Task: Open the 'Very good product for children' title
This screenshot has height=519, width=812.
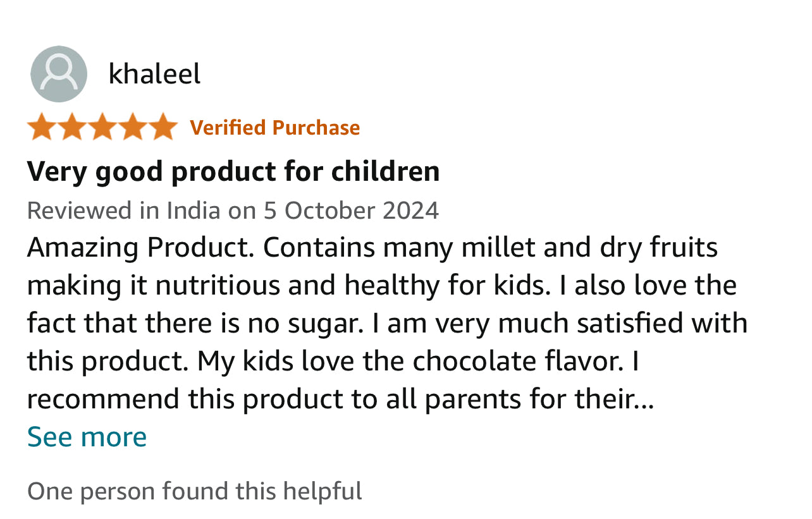Action: pyautogui.click(x=233, y=171)
